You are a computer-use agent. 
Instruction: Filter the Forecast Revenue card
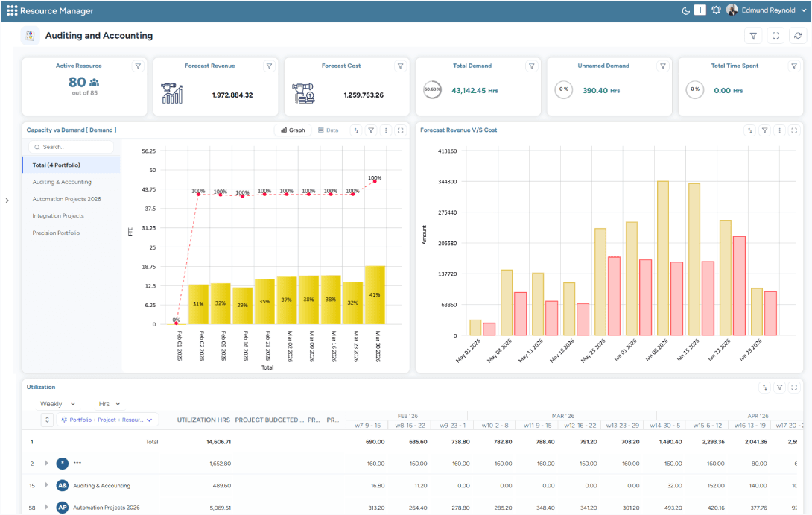pos(269,66)
